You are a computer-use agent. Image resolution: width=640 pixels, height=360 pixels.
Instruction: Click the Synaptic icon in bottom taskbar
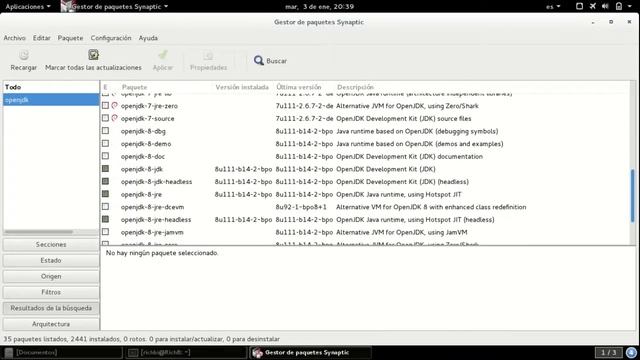click(257, 353)
